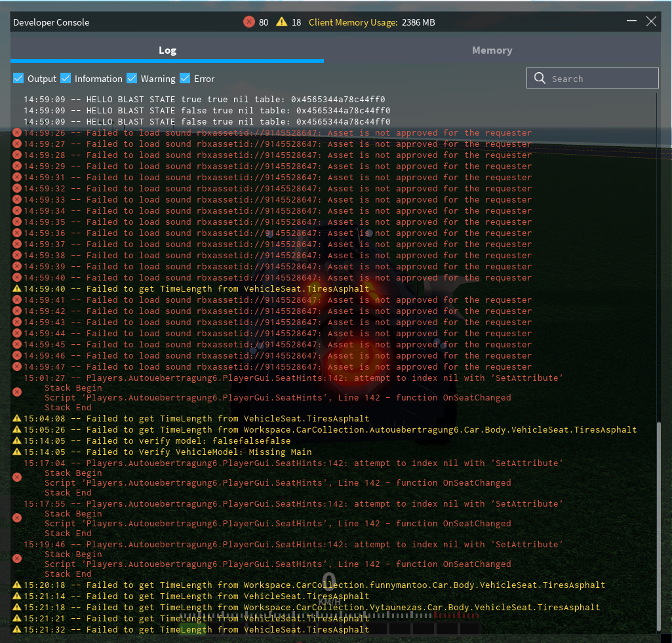Minimize the Developer Console window
This screenshot has width=672, height=643.
tap(631, 22)
